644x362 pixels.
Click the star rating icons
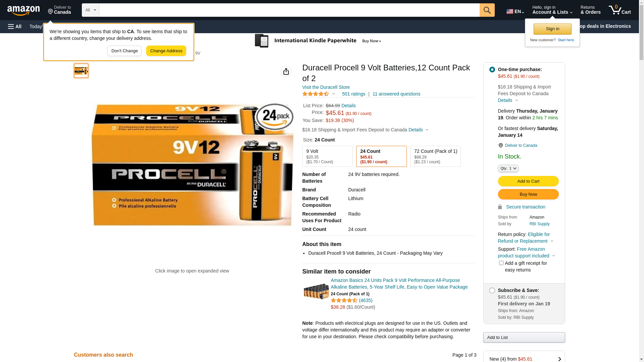click(x=316, y=94)
